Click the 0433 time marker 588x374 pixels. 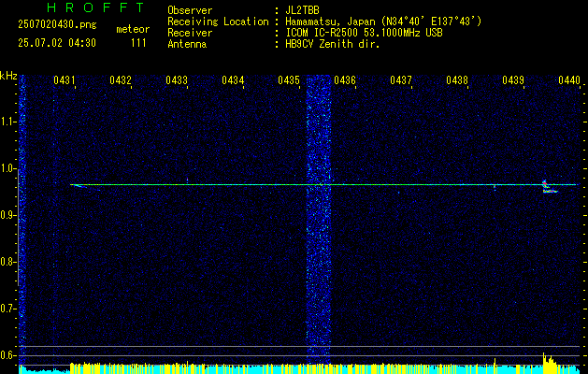pos(177,79)
